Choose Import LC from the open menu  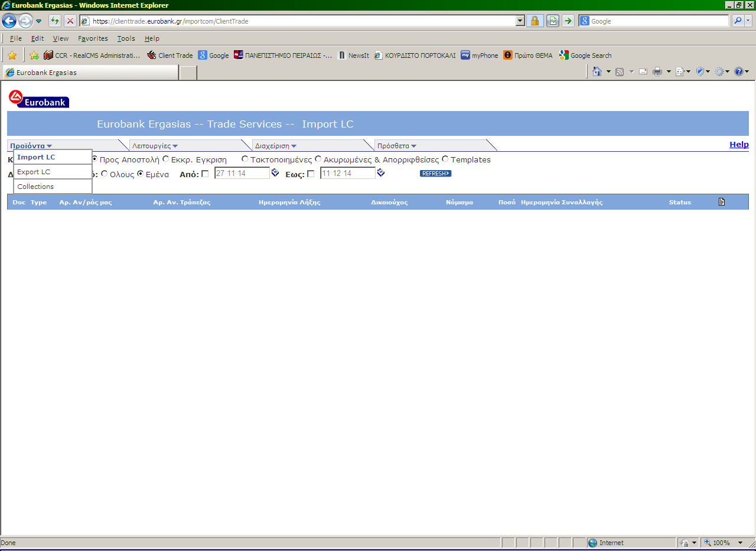pos(53,157)
